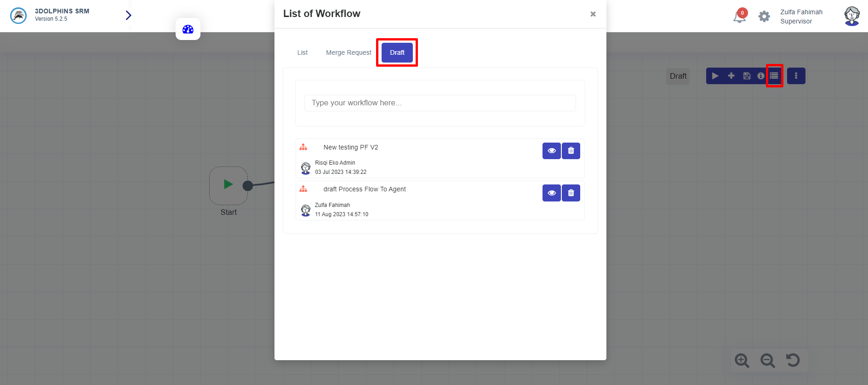The image size is (868, 385).
Task: Click the plus icon to add workflow
Action: click(x=731, y=76)
